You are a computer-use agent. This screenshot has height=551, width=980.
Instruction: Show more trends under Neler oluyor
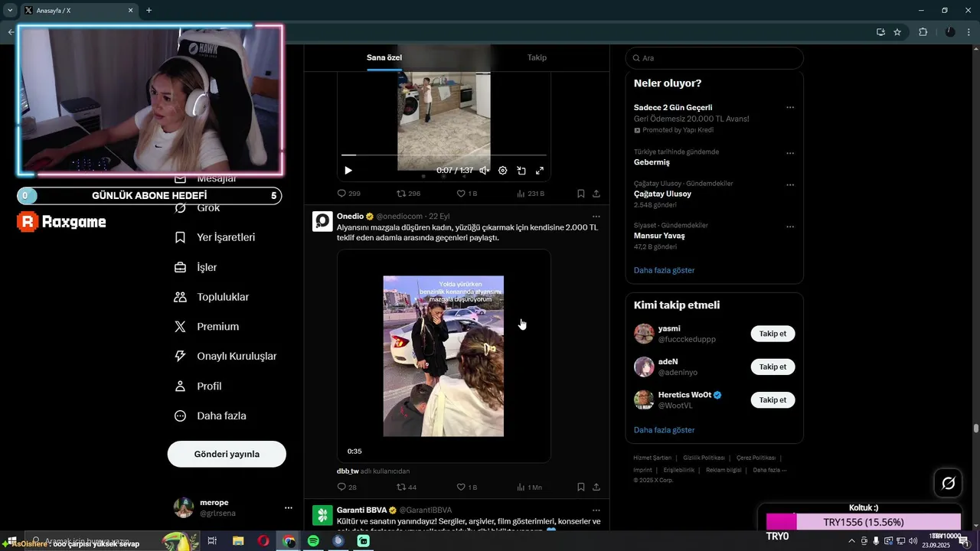pyautogui.click(x=664, y=270)
